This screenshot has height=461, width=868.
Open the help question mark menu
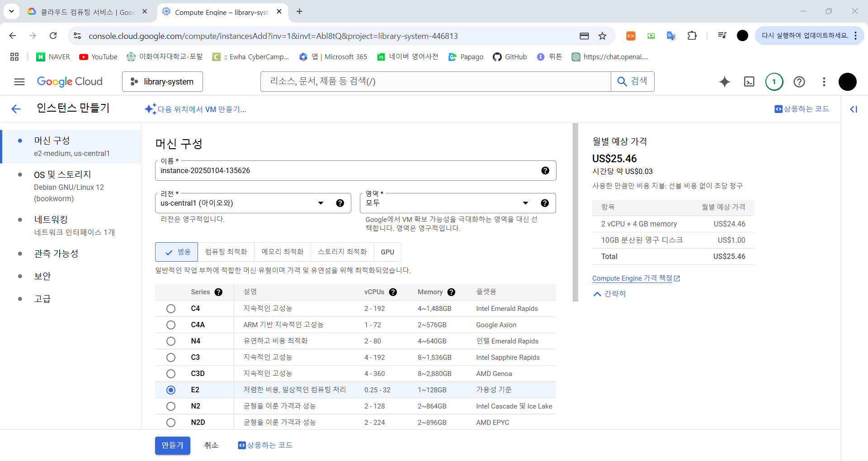point(799,82)
